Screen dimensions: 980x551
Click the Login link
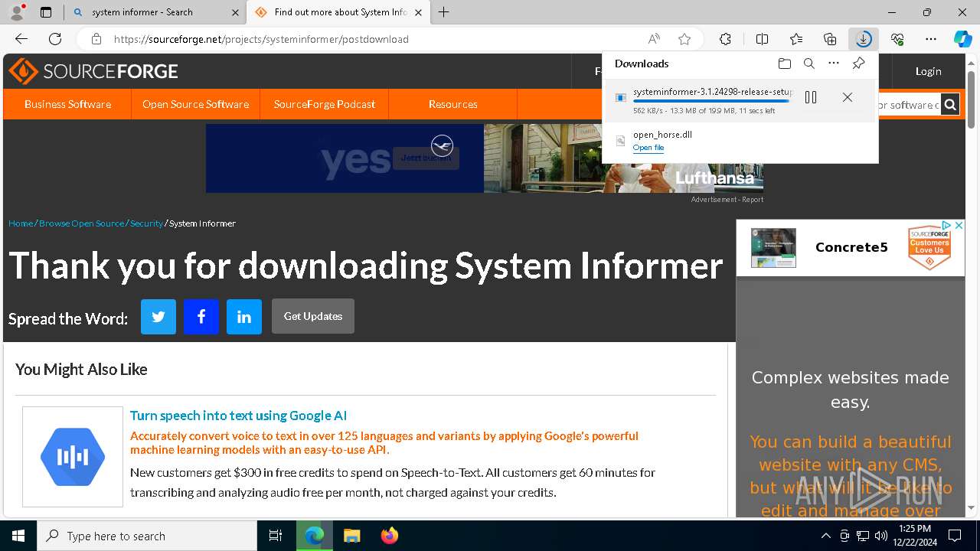point(928,71)
